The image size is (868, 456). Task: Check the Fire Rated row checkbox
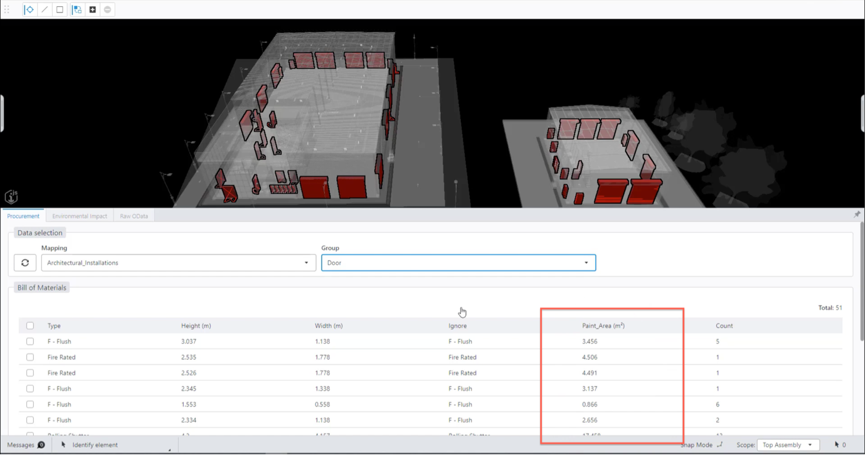pyautogui.click(x=29, y=357)
